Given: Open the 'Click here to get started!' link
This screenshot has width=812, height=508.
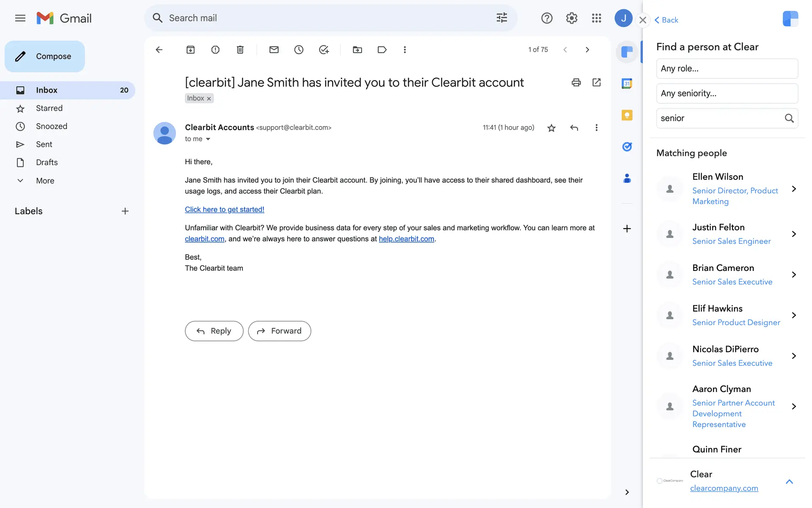Looking at the screenshot, I should click(x=224, y=210).
